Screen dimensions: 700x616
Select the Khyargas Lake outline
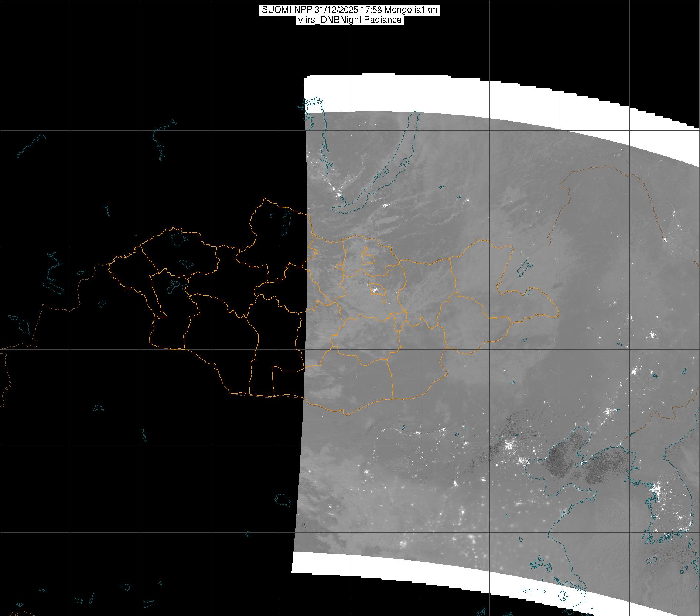click(x=186, y=263)
